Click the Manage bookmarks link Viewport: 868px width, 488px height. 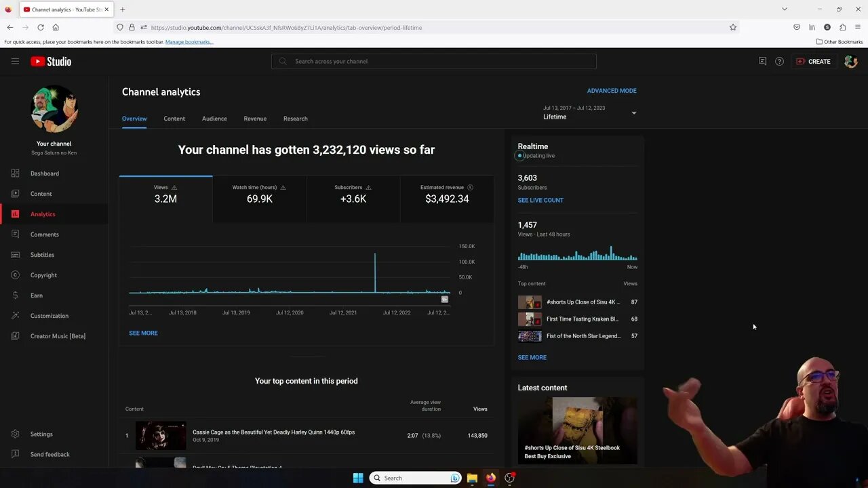[x=189, y=42]
